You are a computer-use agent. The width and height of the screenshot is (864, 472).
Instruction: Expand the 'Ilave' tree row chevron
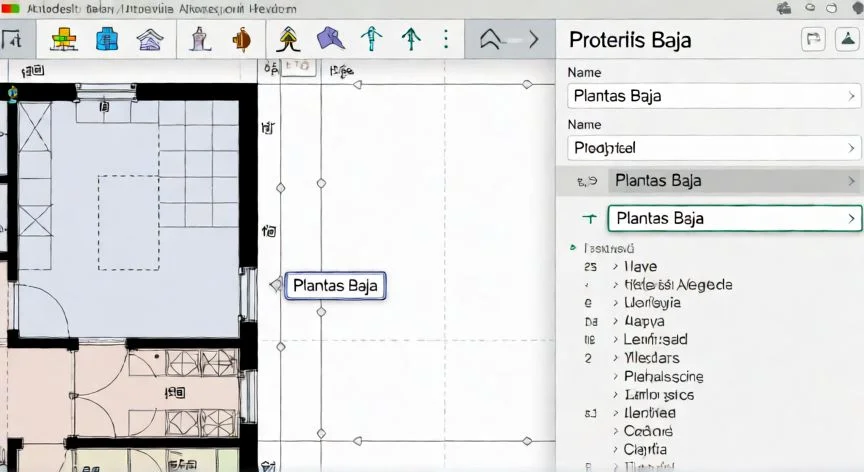[615, 267]
